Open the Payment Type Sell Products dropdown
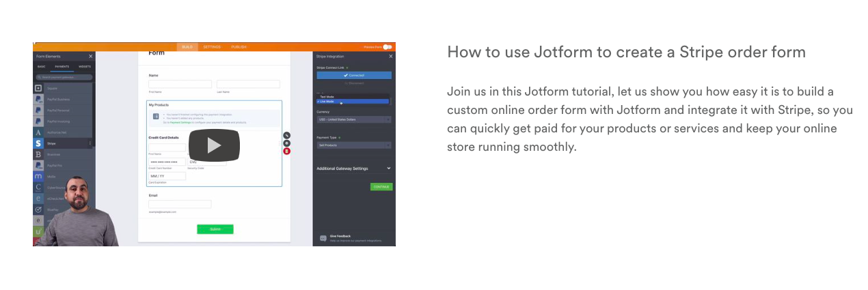 pyautogui.click(x=354, y=145)
